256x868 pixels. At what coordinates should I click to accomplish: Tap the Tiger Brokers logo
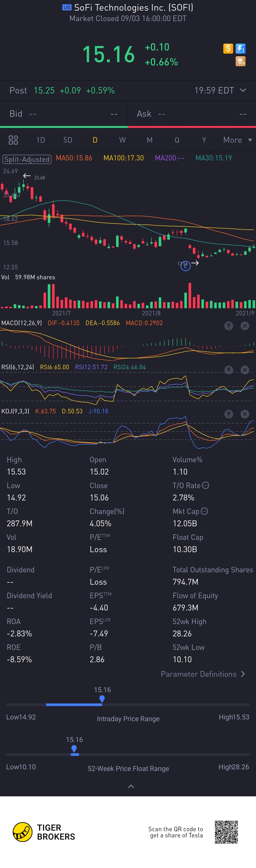coord(44,832)
